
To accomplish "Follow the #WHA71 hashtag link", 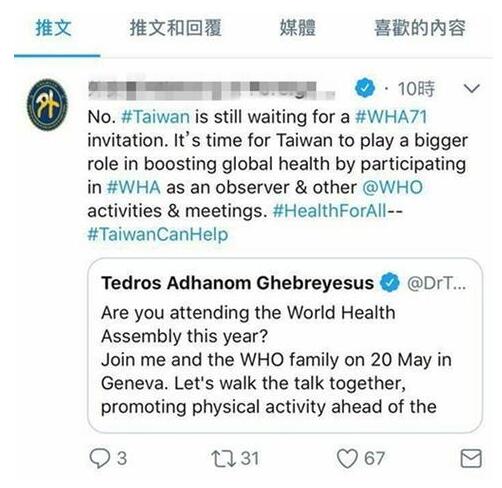I will click(391, 117).
